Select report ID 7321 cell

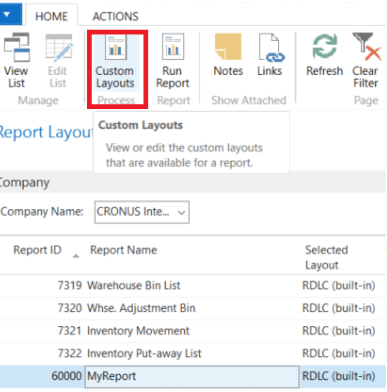(x=69, y=331)
